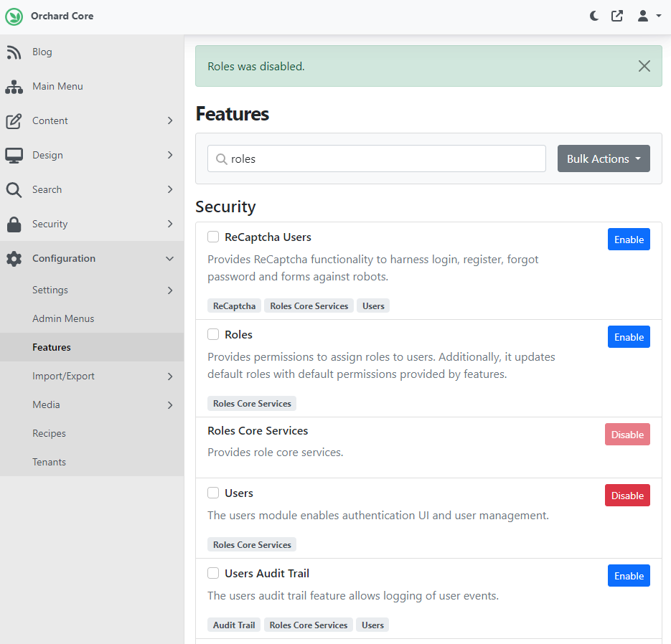Click the Blog RSS icon

[14, 52]
